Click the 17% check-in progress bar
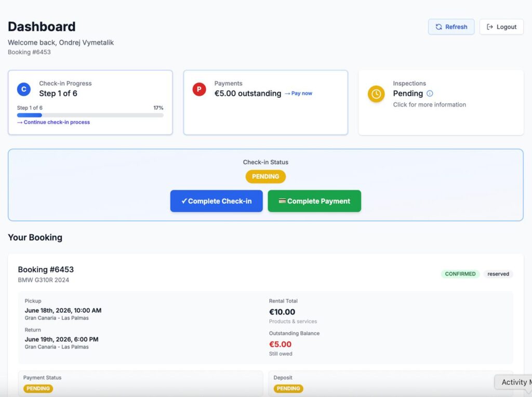 [x=89, y=115]
